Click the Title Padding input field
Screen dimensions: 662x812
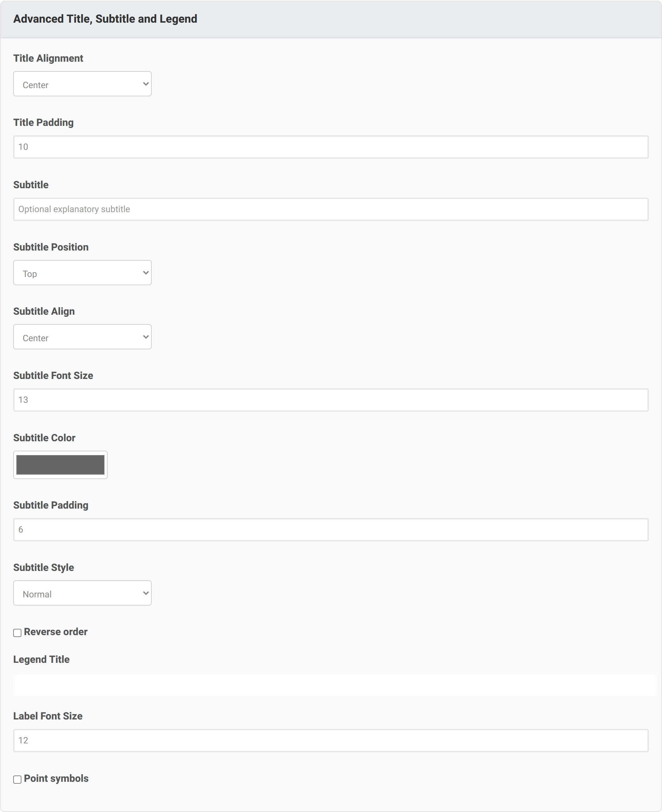(331, 147)
